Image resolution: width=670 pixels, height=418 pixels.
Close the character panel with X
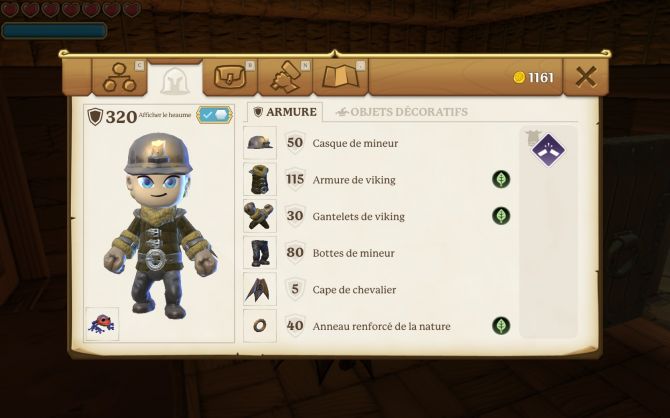pyautogui.click(x=586, y=77)
